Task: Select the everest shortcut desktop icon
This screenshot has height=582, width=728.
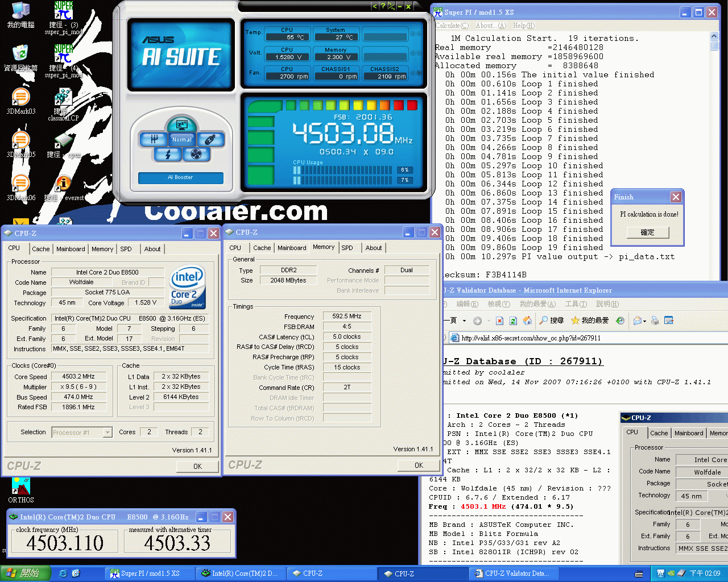Action: [x=64, y=188]
